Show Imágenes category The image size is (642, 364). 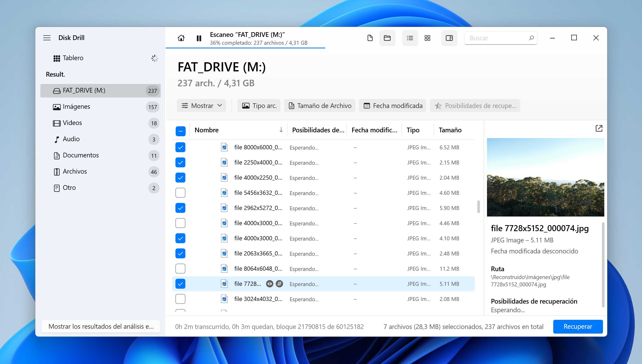tap(100, 107)
